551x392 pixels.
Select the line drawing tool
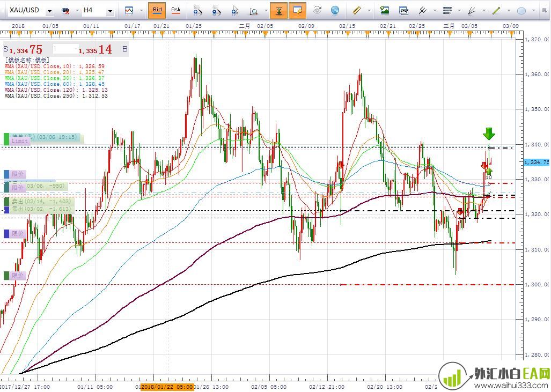coord(496,11)
